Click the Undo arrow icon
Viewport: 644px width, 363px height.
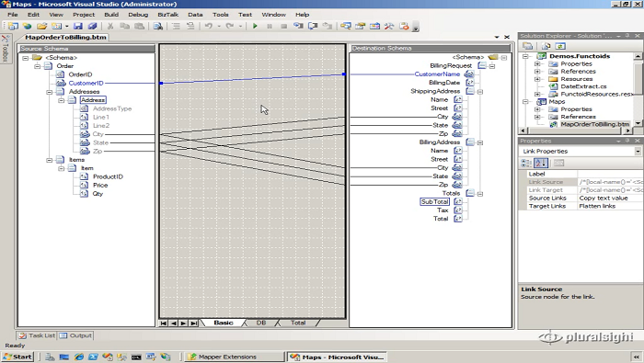(209, 27)
